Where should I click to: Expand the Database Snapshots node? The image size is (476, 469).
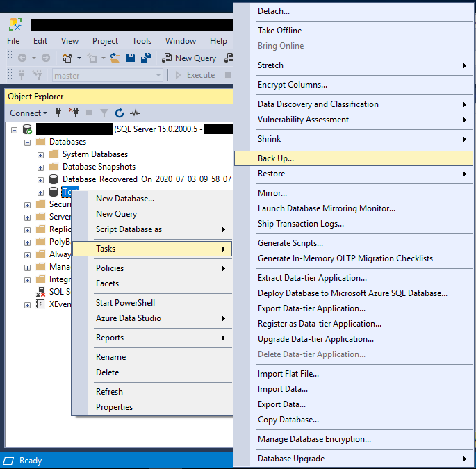[x=40, y=167]
